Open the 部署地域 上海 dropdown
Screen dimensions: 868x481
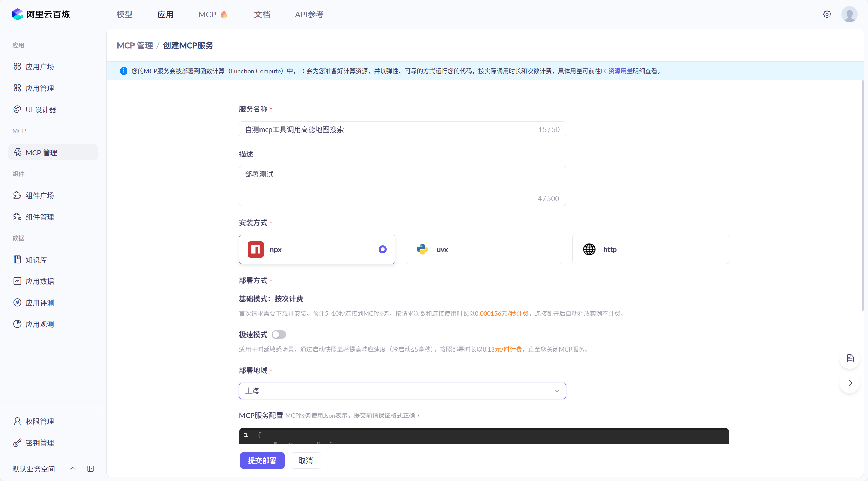(x=402, y=391)
